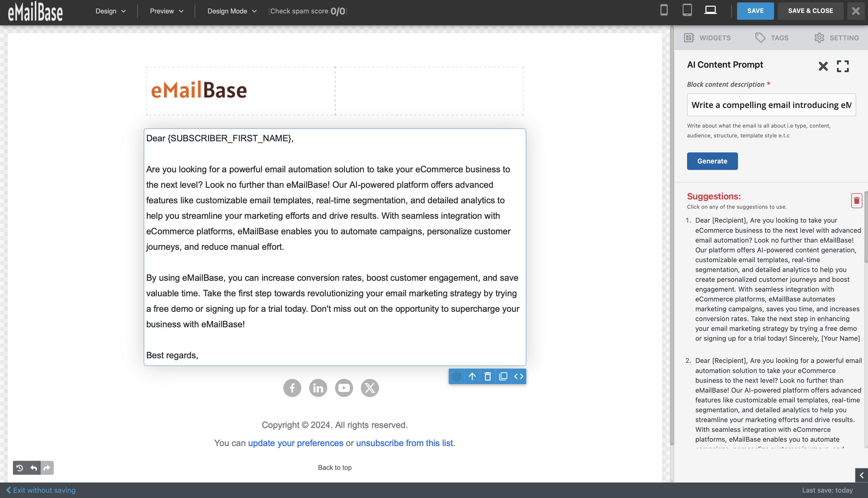This screenshot has width=868, height=498.
Task: Delete the text block using trash icon
Action: 488,376
